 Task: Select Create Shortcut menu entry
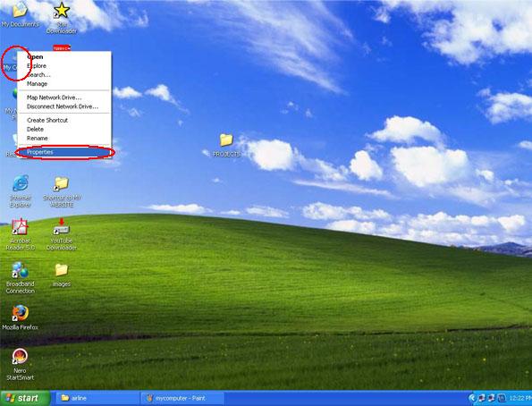[x=64, y=120]
